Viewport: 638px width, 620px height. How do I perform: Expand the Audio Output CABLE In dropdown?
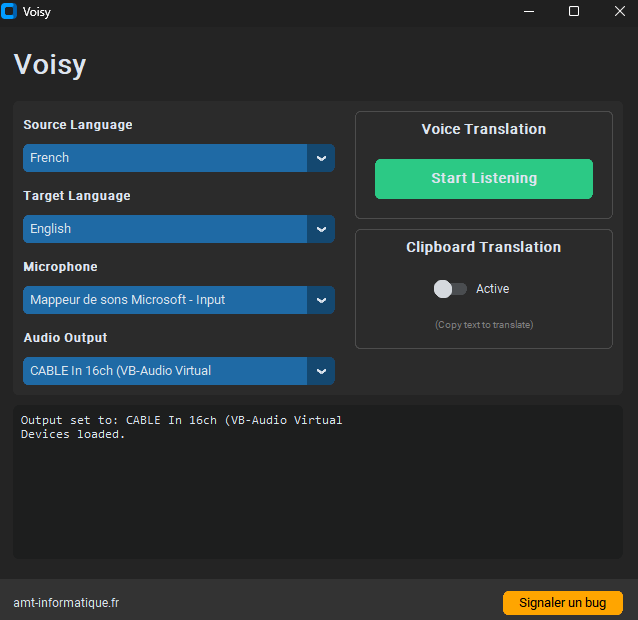[x=179, y=371]
